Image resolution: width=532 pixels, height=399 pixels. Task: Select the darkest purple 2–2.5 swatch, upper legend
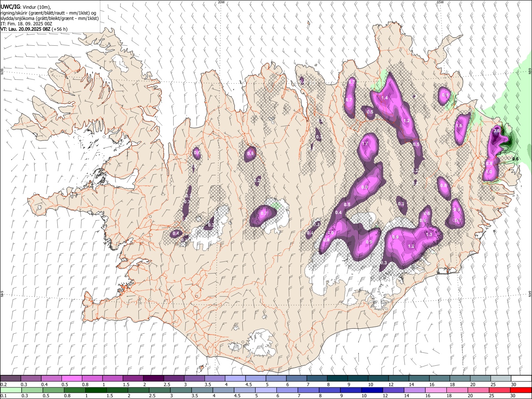click(153, 379)
